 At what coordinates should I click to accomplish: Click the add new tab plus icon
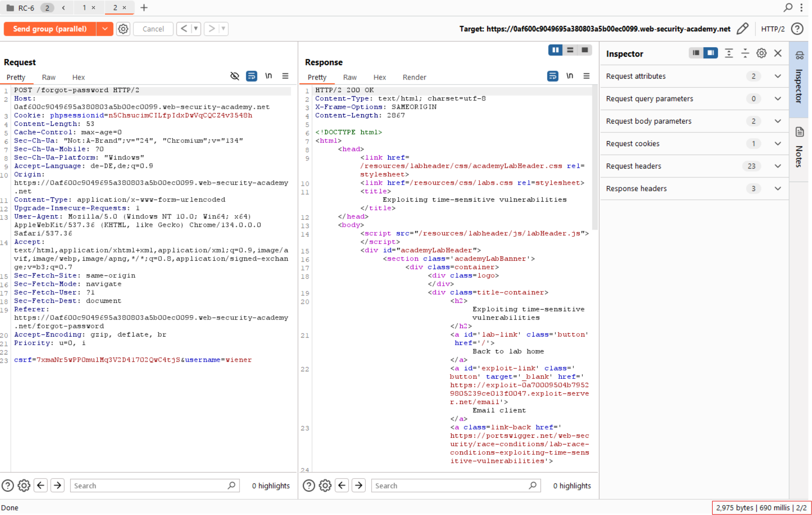click(144, 8)
